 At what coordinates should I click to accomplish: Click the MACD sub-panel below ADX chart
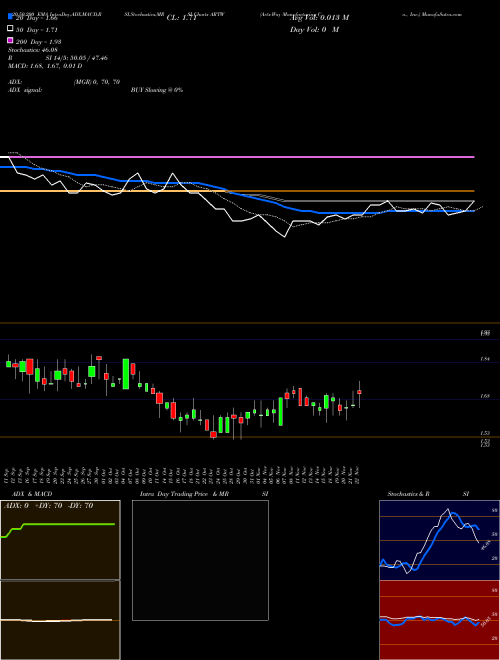[60, 620]
